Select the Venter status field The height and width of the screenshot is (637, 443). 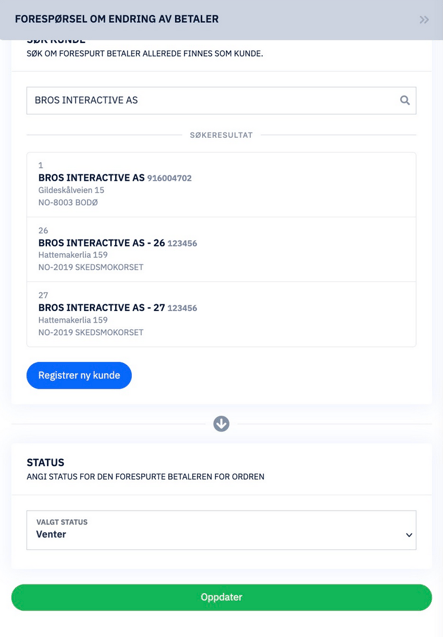pyautogui.click(x=222, y=530)
